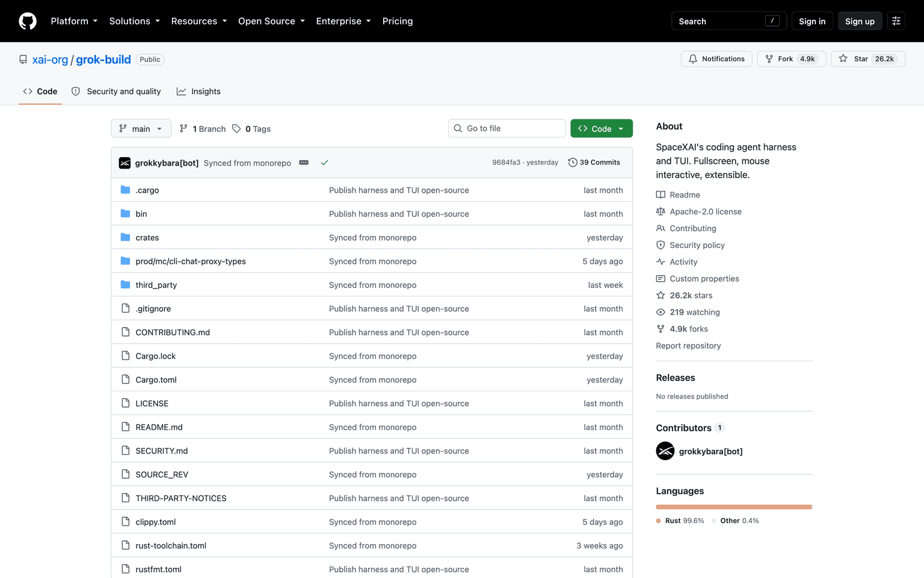The width and height of the screenshot is (924, 578).
Task: Select the Code tab
Action: tap(40, 92)
